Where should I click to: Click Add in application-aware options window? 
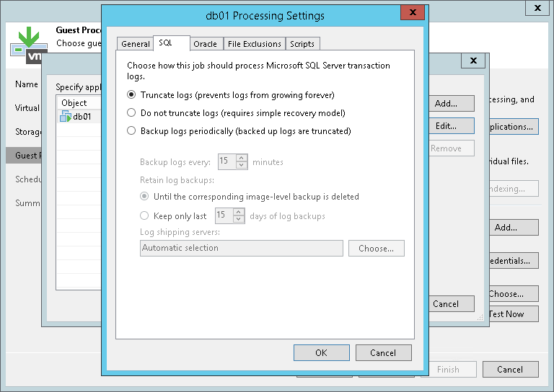451,103
